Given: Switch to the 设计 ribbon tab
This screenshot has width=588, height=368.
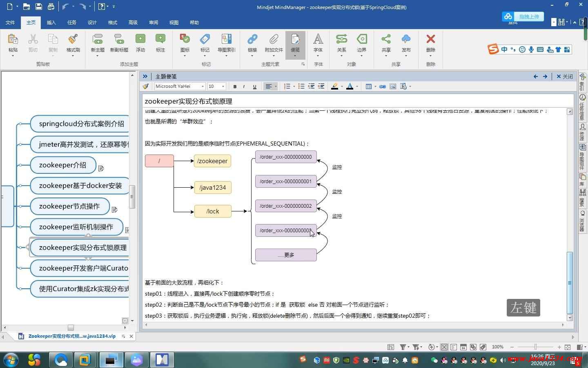Looking at the screenshot, I should tap(92, 22).
